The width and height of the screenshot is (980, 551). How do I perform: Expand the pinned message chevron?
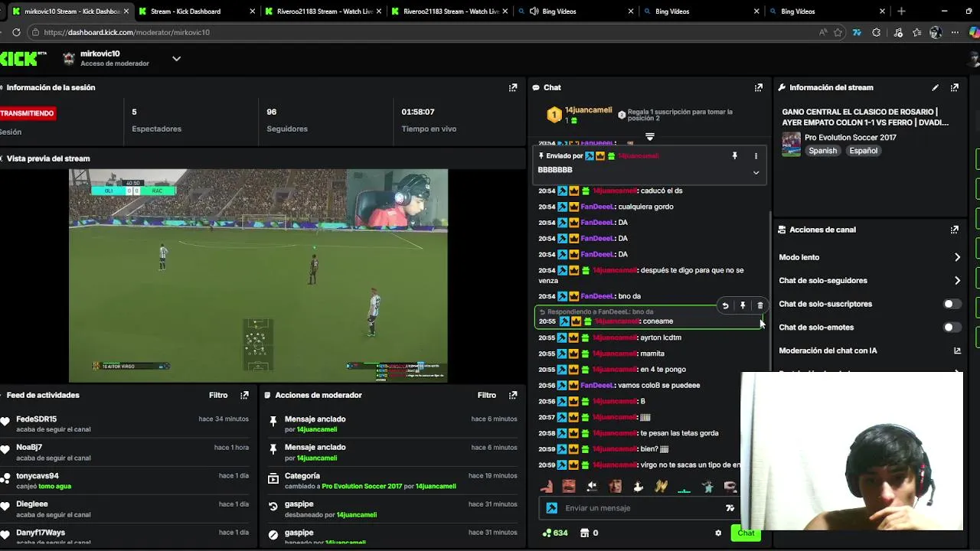pos(756,172)
